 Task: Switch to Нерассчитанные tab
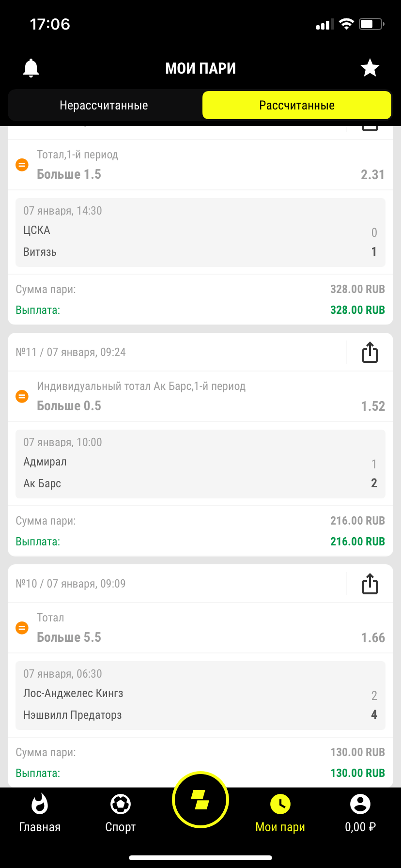104,105
